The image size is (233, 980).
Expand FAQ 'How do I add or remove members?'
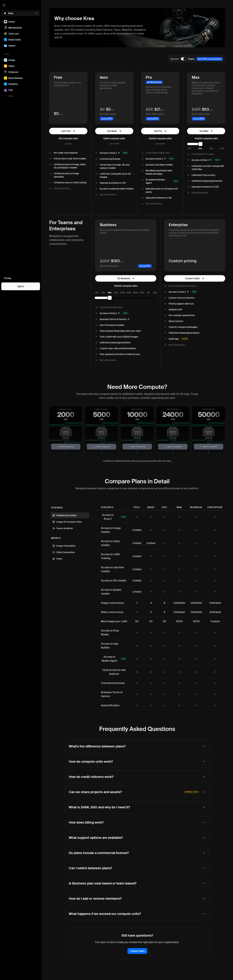point(137,899)
